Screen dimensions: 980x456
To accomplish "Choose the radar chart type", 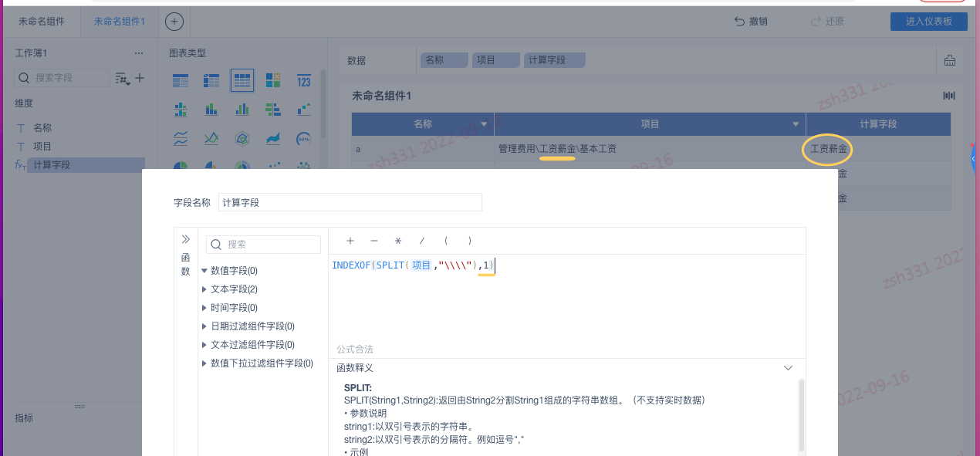I will tap(242, 139).
